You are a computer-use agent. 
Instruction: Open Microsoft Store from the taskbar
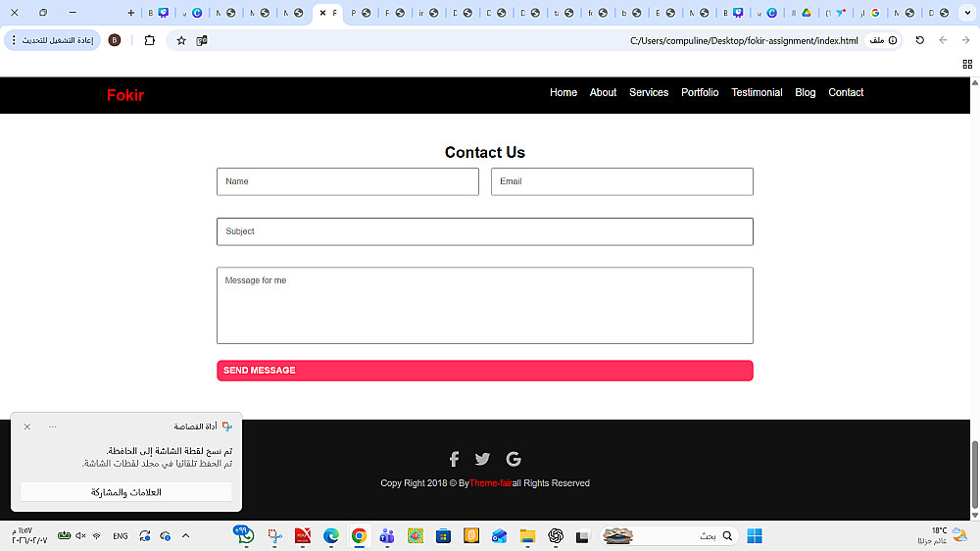point(443,536)
